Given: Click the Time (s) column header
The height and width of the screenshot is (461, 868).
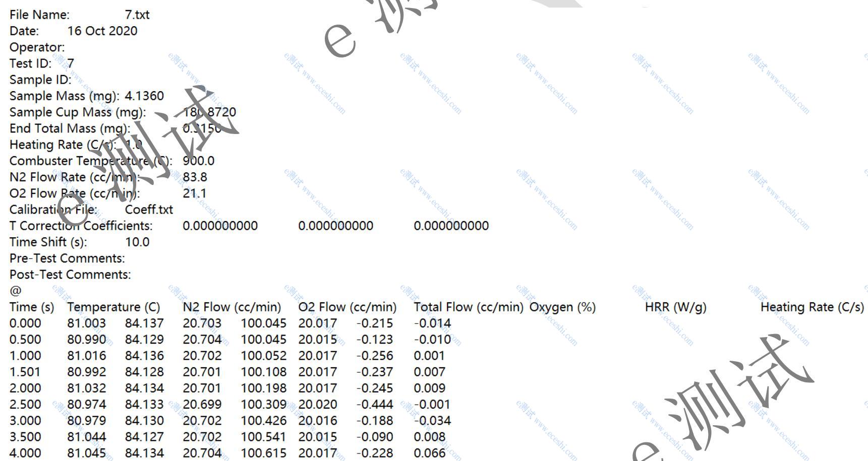Looking at the screenshot, I should pos(32,307).
